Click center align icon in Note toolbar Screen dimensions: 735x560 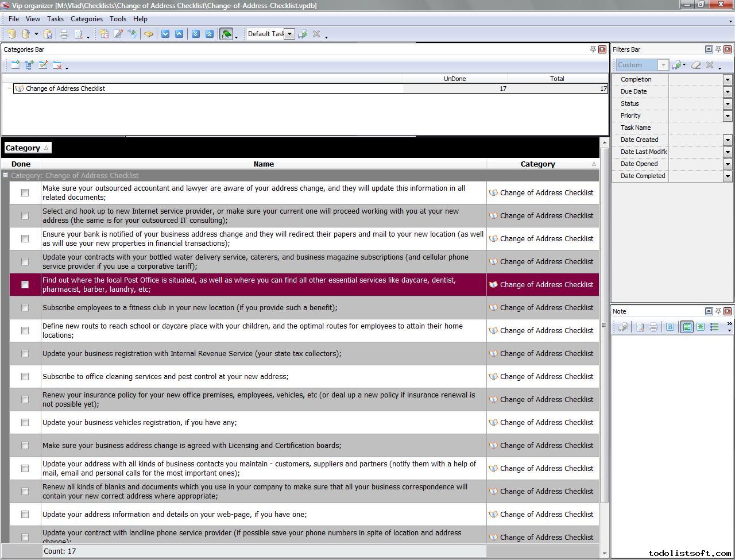click(x=701, y=327)
